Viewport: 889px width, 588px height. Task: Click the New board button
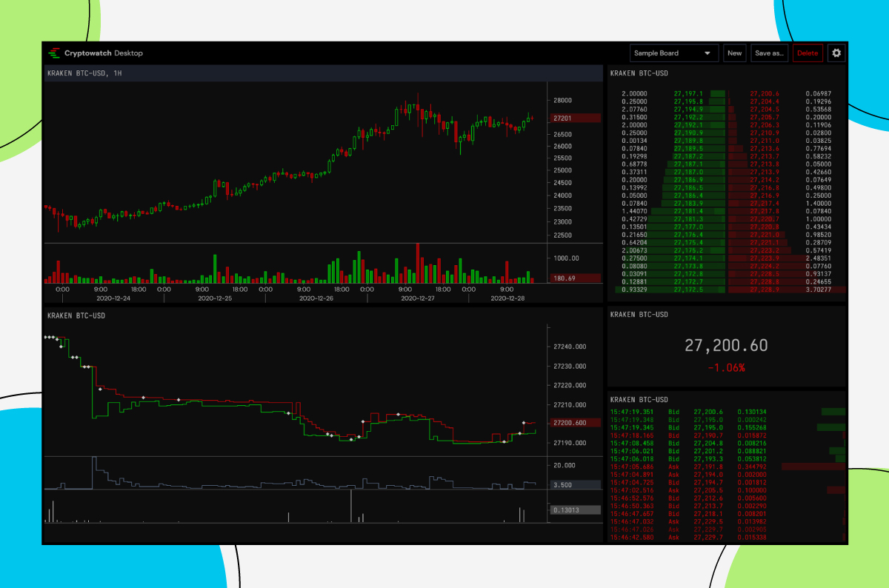click(x=734, y=53)
